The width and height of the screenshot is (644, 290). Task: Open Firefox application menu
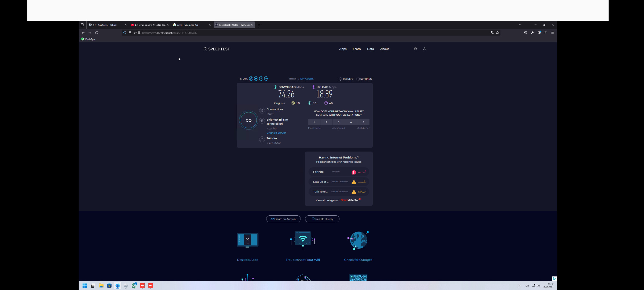[552, 33]
